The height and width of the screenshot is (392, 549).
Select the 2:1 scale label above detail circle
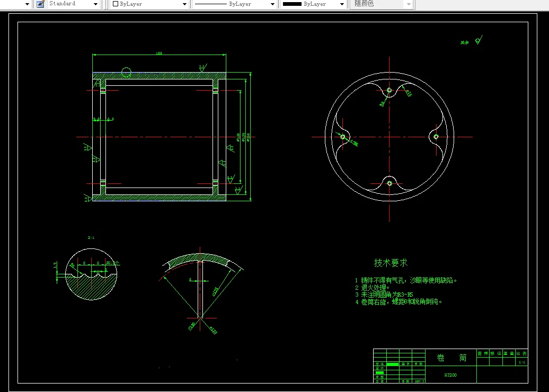click(x=91, y=238)
